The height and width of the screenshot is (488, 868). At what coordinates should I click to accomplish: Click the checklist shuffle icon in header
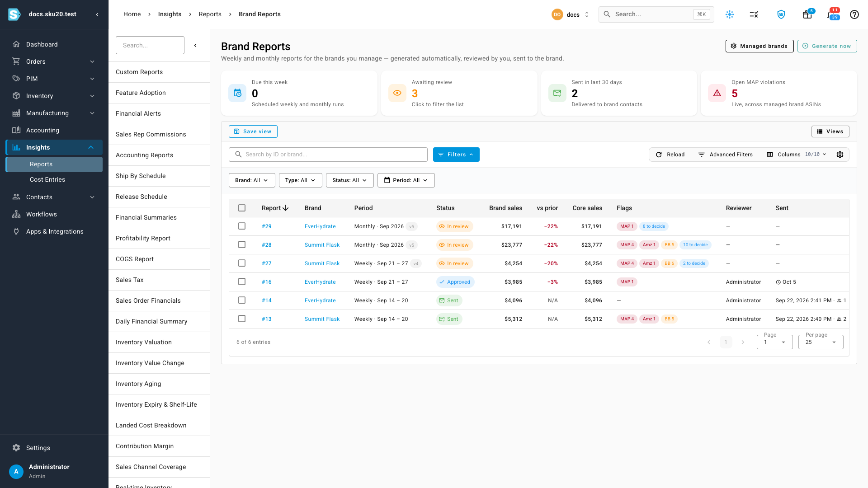(754, 14)
